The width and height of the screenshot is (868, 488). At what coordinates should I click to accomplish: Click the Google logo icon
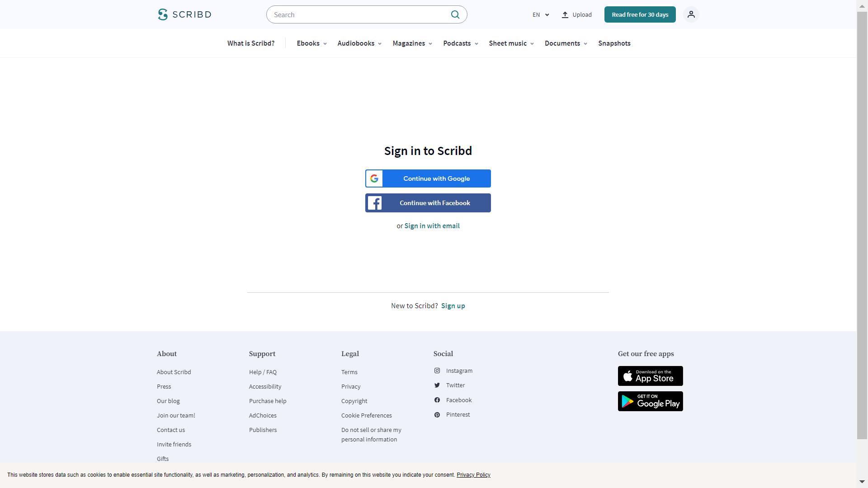374,178
